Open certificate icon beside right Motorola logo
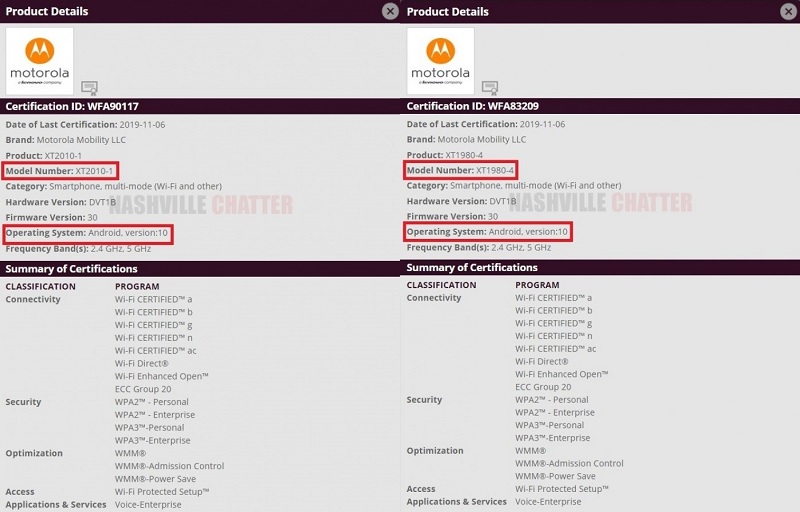The width and height of the screenshot is (800, 512). coord(490,88)
